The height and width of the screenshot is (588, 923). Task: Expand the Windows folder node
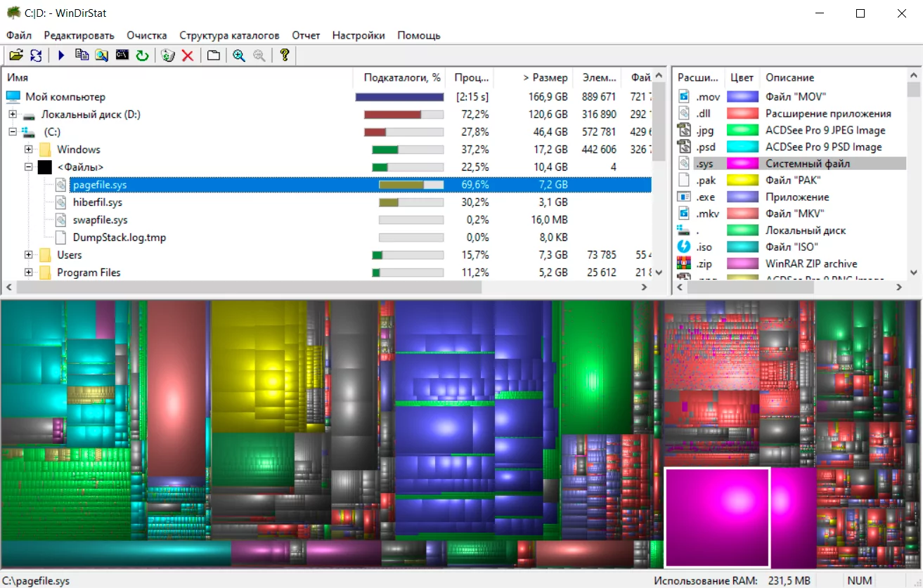tap(29, 150)
